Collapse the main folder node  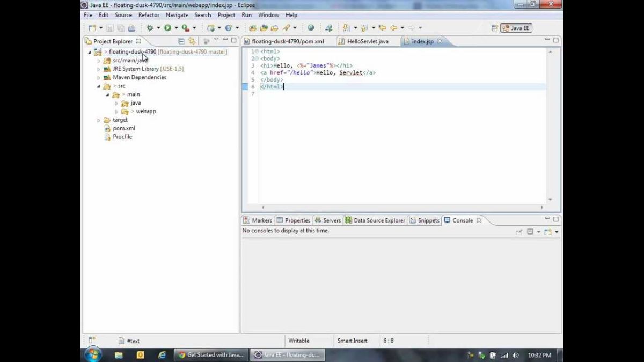tap(107, 94)
